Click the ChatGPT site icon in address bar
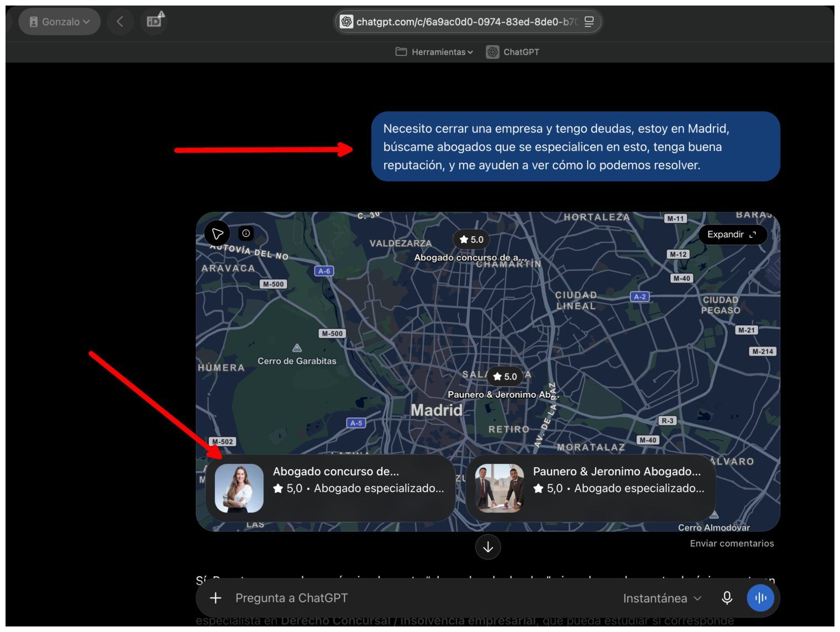Screen dimensions: 840x632 pos(347,22)
